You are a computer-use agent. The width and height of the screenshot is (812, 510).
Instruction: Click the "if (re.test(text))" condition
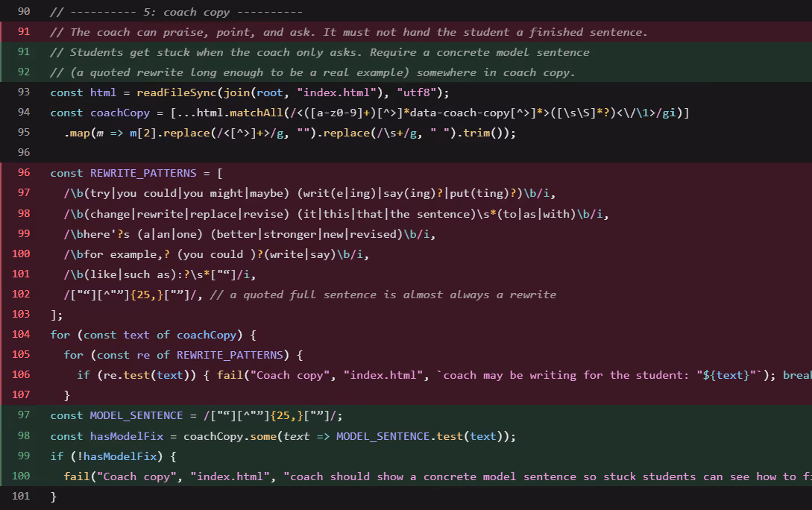click(136, 375)
